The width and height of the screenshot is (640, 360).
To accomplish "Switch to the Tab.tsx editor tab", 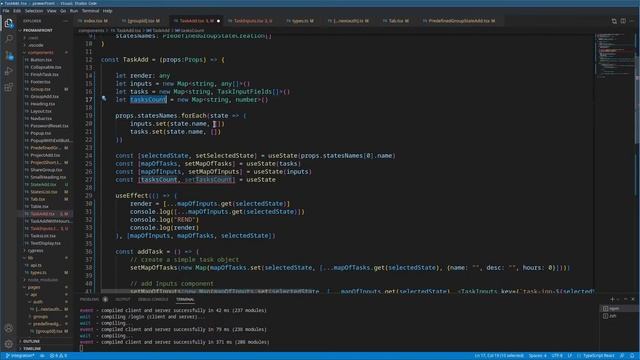I will pyautogui.click(x=398, y=21).
